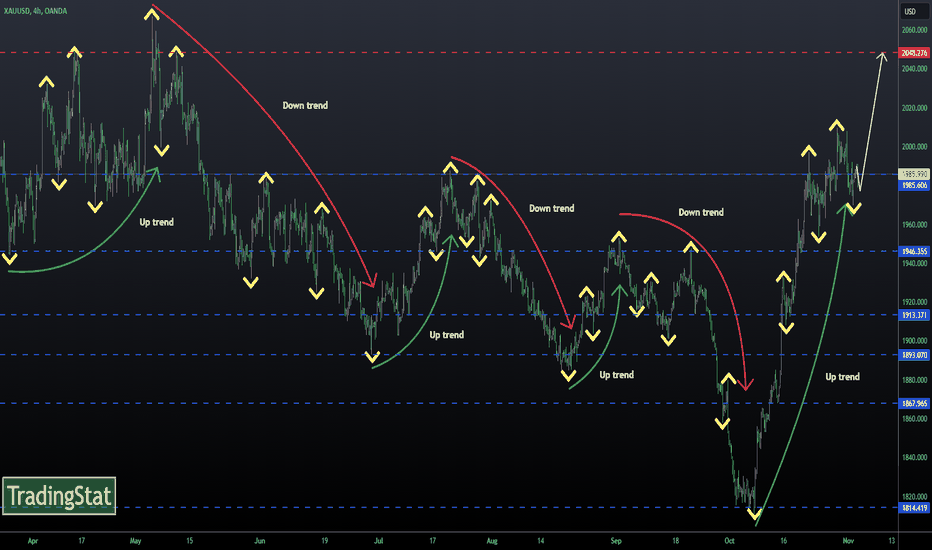The height and width of the screenshot is (550, 932).
Task: Click the 2020.000 tick on price axis
Action: [914, 108]
